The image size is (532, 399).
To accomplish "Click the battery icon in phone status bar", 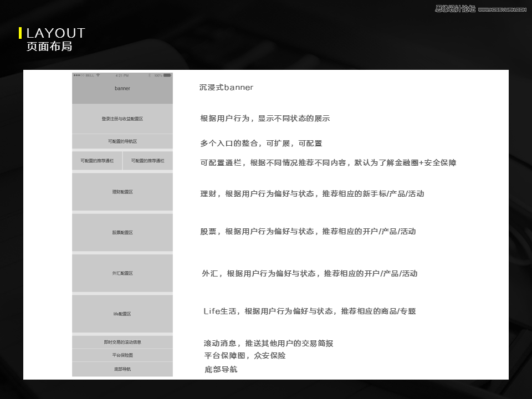I will pyautogui.click(x=167, y=75).
